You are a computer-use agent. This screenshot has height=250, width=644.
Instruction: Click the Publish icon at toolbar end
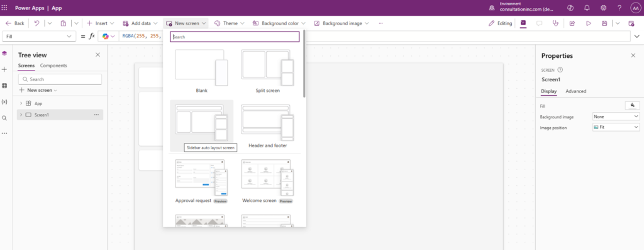click(x=631, y=23)
